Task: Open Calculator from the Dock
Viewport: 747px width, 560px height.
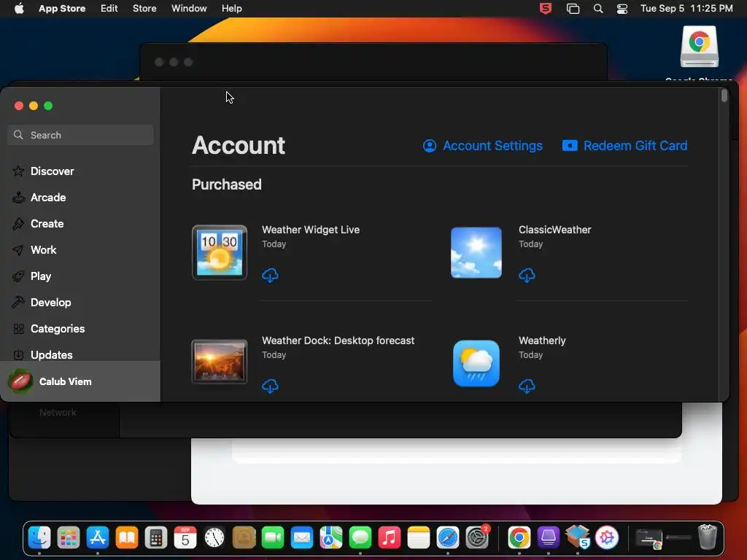Action: [x=156, y=537]
